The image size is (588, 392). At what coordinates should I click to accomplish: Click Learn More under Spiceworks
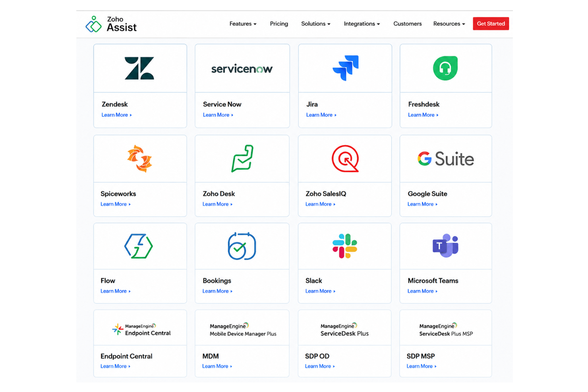(x=115, y=204)
